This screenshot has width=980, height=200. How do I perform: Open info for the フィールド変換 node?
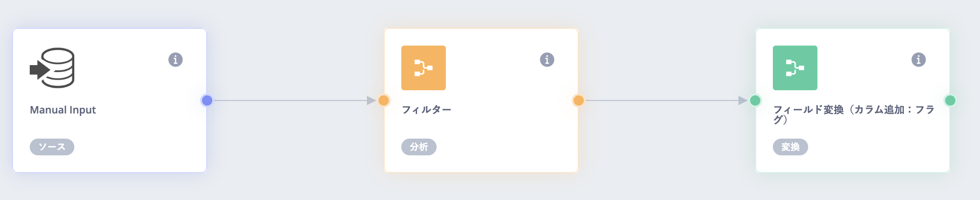pos(918,60)
